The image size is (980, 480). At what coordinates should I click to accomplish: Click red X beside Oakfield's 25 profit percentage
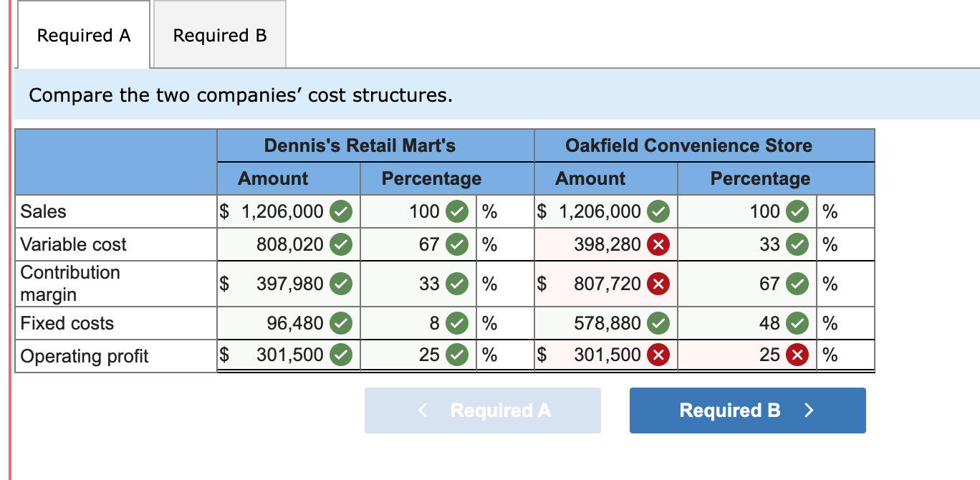(x=797, y=356)
